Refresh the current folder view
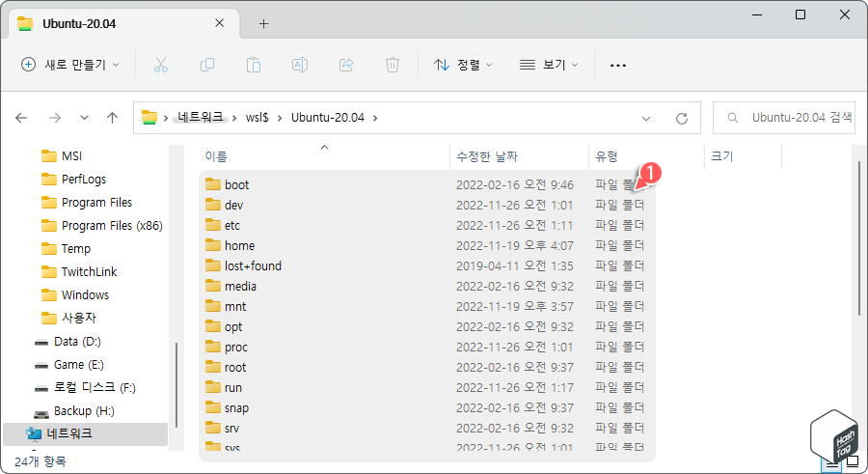The width and height of the screenshot is (868, 474). (682, 118)
